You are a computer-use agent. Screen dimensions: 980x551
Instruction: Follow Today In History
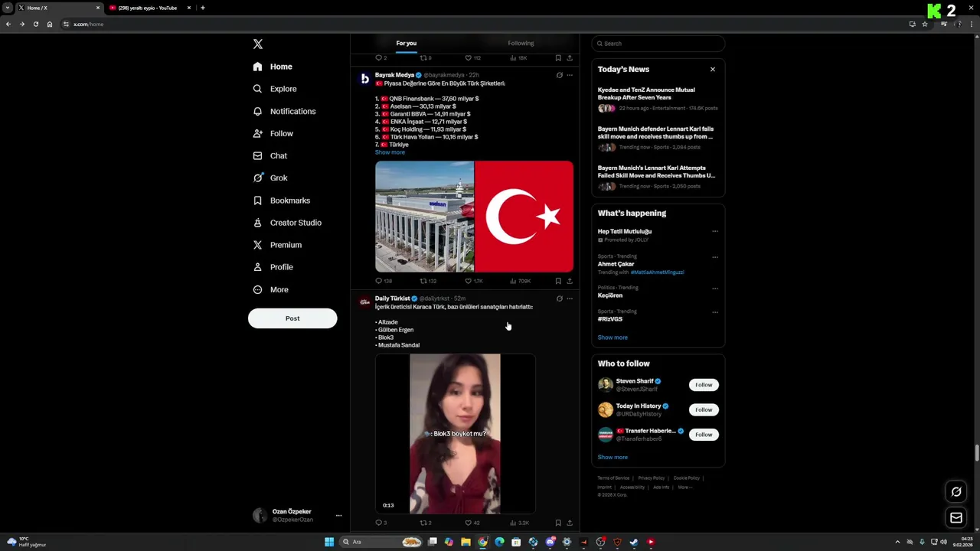click(704, 409)
